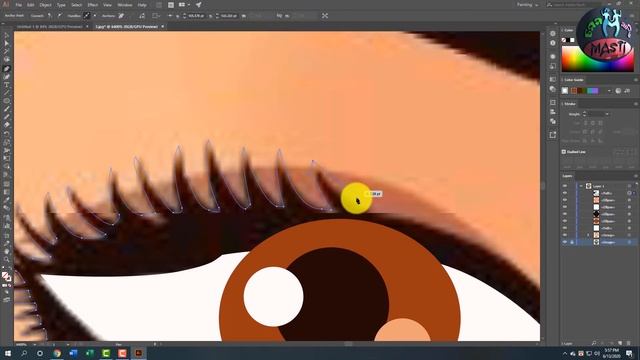Click the Color Guide base color swatch
This screenshot has width=640, height=360.
(565, 91)
